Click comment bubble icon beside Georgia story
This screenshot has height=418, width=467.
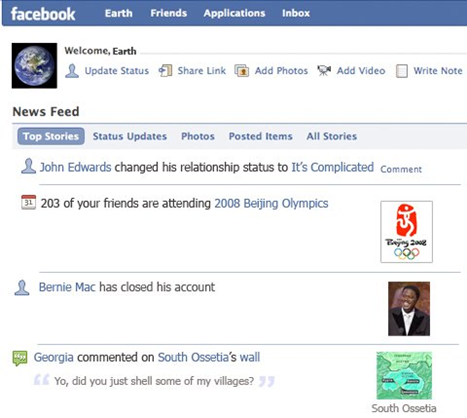click(20, 358)
